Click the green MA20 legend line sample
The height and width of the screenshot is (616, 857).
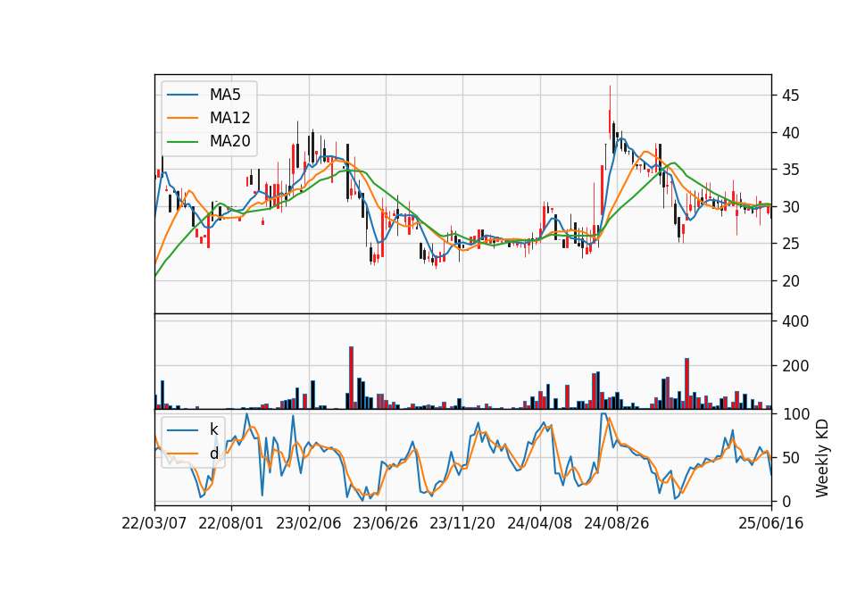pos(182,141)
